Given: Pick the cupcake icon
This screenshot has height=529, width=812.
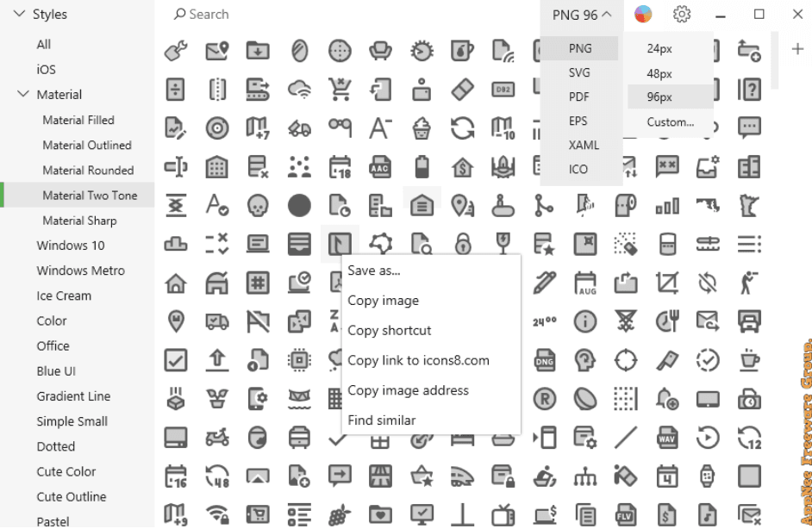Looking at the screenshot, I should tap(422, 128).
